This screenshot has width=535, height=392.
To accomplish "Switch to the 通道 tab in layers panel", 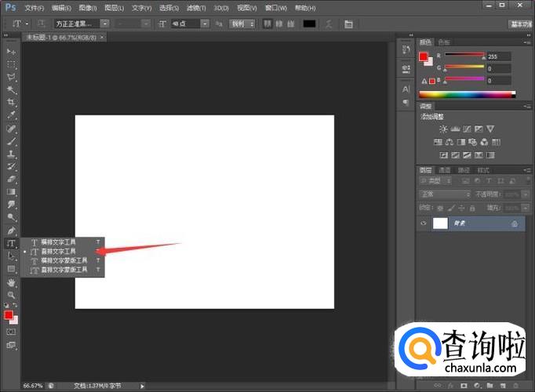I will (445, 170).
